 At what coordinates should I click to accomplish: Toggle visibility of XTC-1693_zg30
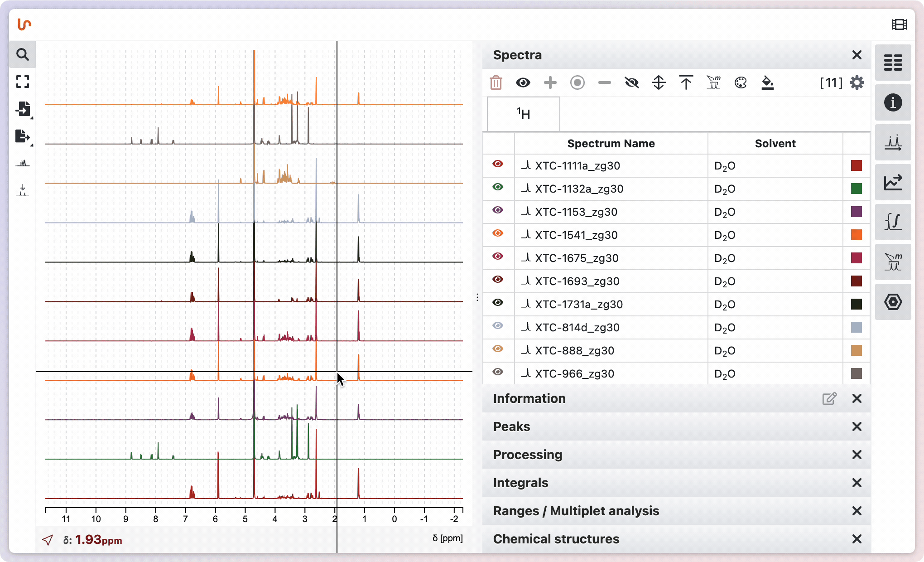coord(498,281)
